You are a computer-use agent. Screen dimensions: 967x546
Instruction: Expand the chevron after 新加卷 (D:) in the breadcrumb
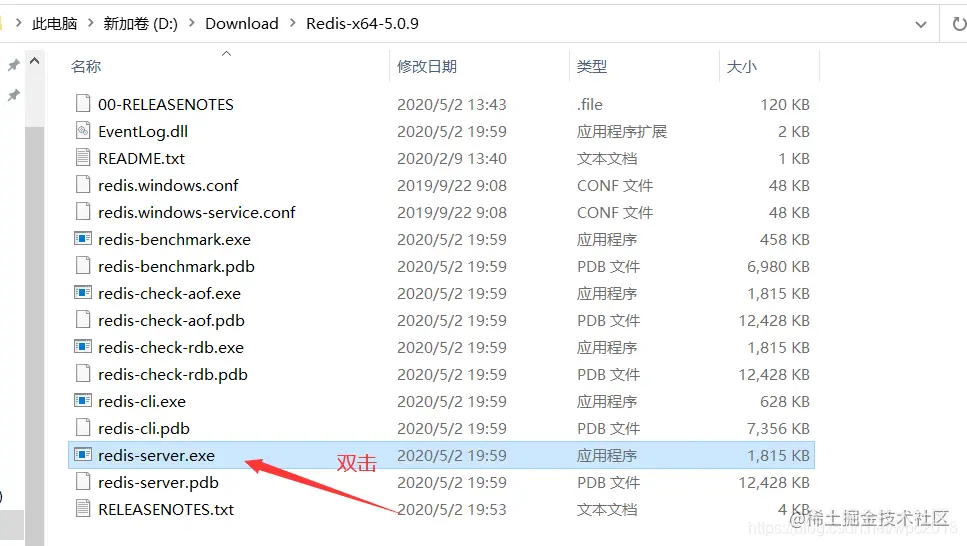(192, 23)
